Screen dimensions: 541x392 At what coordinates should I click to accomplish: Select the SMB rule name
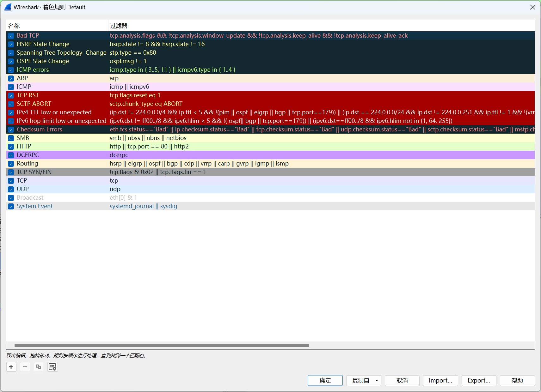(x=23, y=138)
